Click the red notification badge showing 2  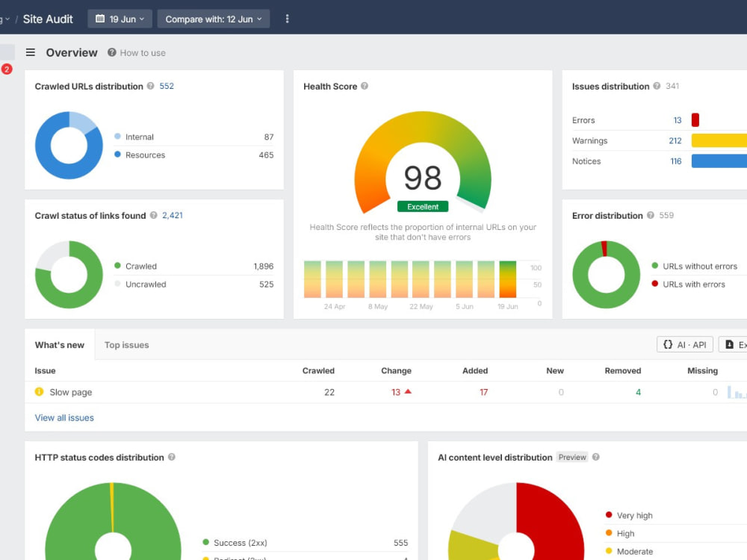tap(7, 69)
